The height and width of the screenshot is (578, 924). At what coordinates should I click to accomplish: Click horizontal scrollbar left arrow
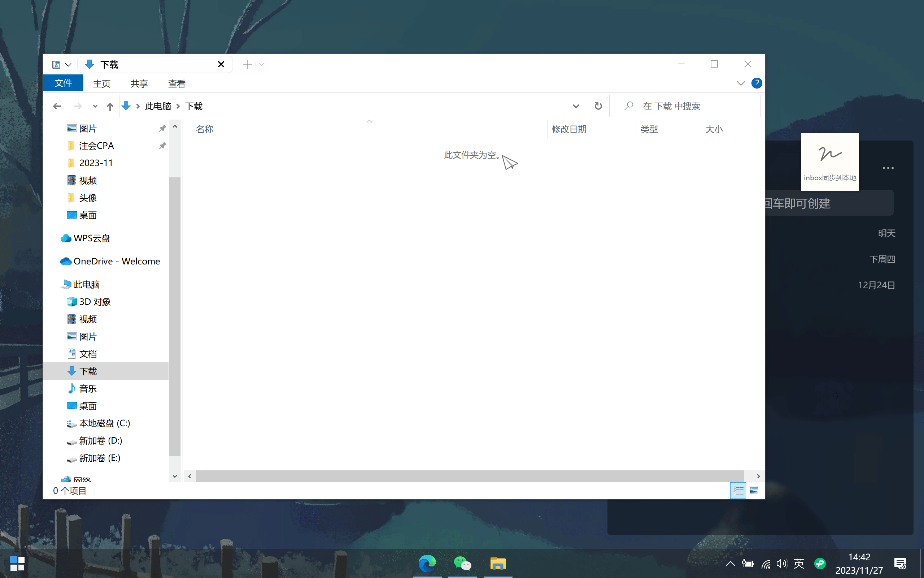pos(190,476)
